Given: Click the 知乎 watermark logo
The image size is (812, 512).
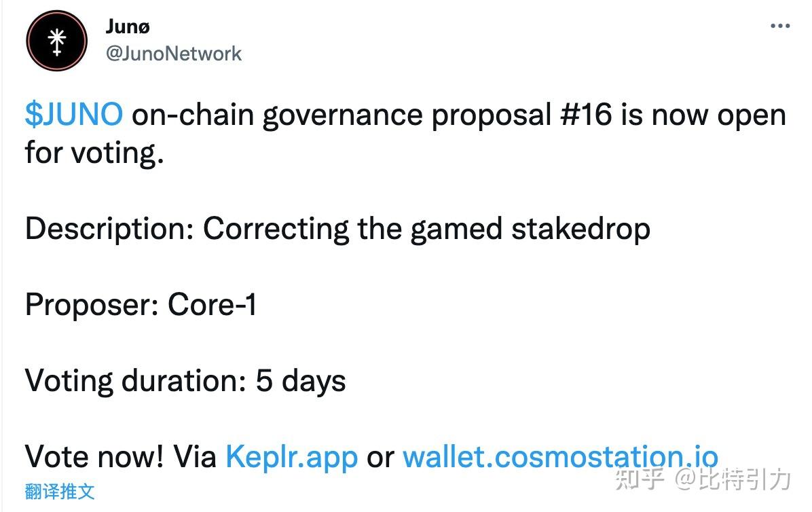Looking at the screenshot, I should 638,479.
